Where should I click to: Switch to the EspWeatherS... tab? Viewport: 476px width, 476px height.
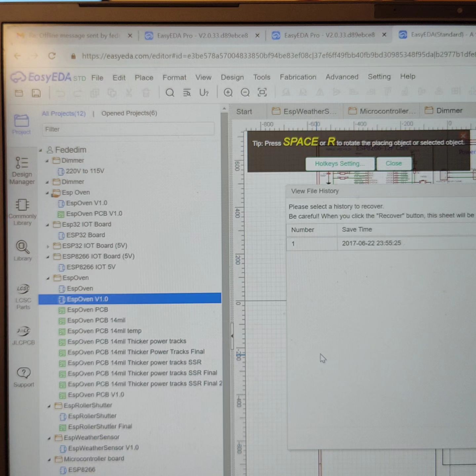click(304, 112)
